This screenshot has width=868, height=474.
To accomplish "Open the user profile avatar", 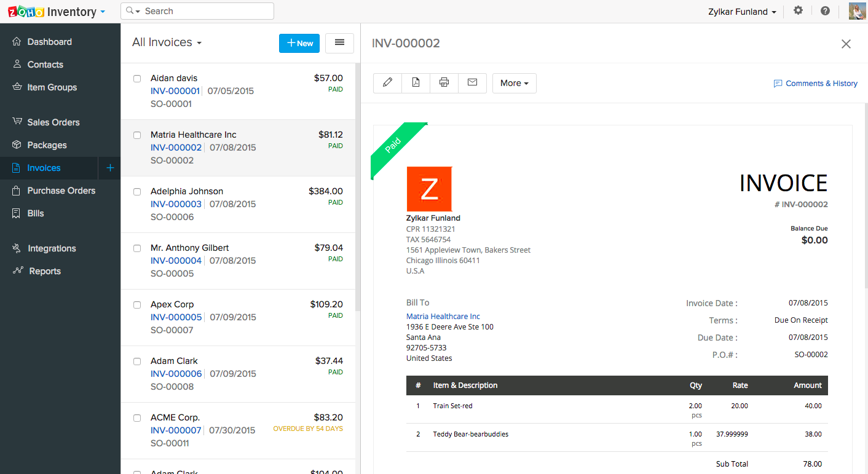I will (858, 11).
